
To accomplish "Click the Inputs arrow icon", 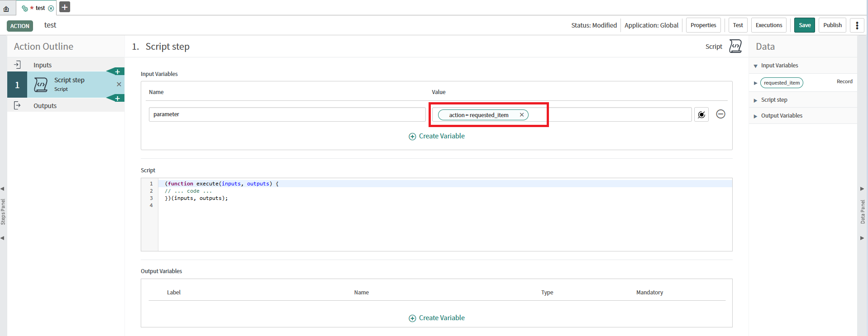I will (17, 65).
